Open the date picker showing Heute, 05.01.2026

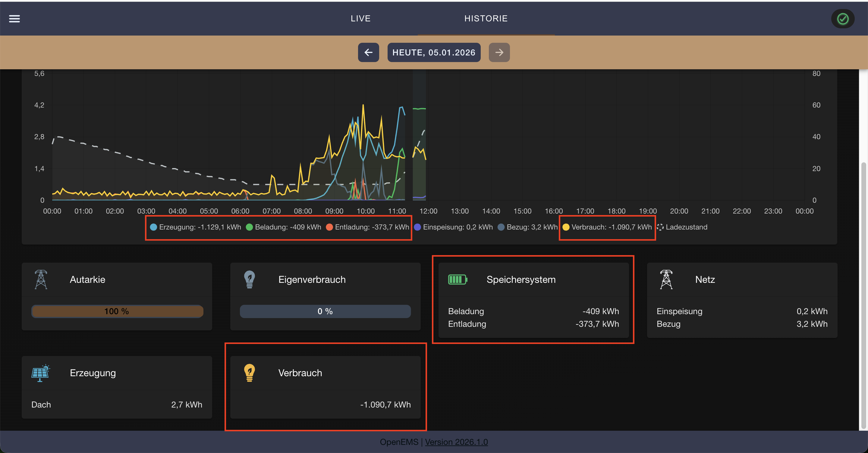coord(434,52)
